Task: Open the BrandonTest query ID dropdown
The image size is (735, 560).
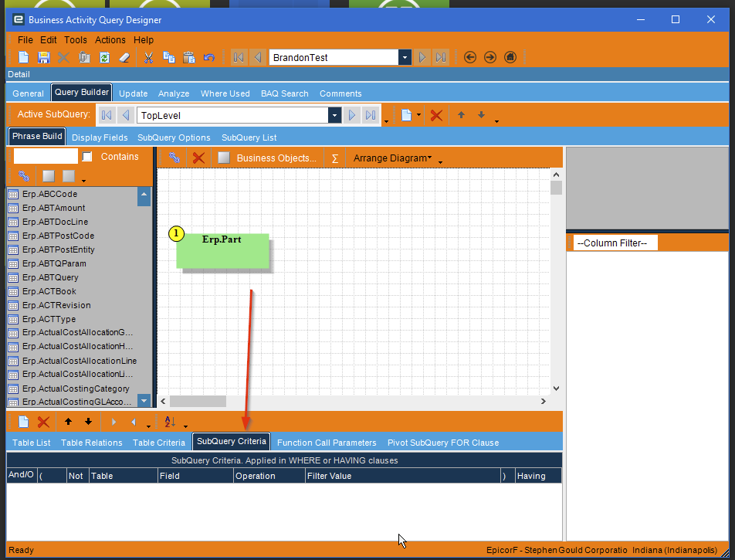Action: point(405,58)
